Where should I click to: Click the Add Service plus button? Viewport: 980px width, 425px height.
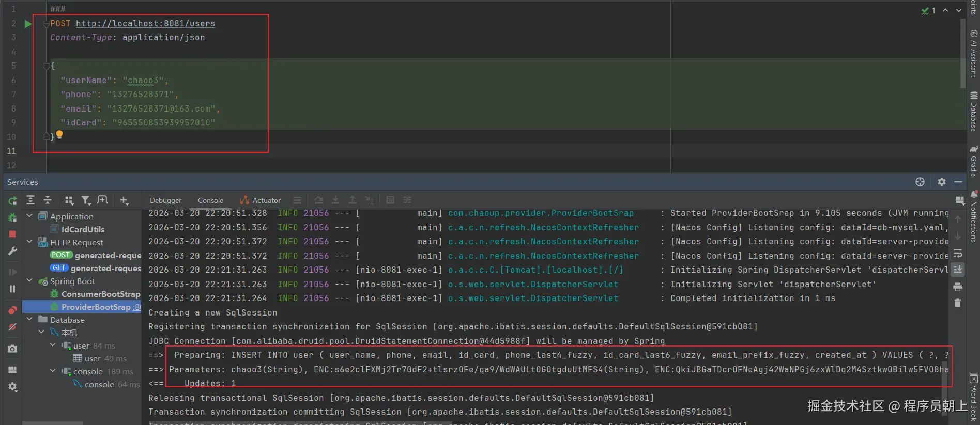124,200
